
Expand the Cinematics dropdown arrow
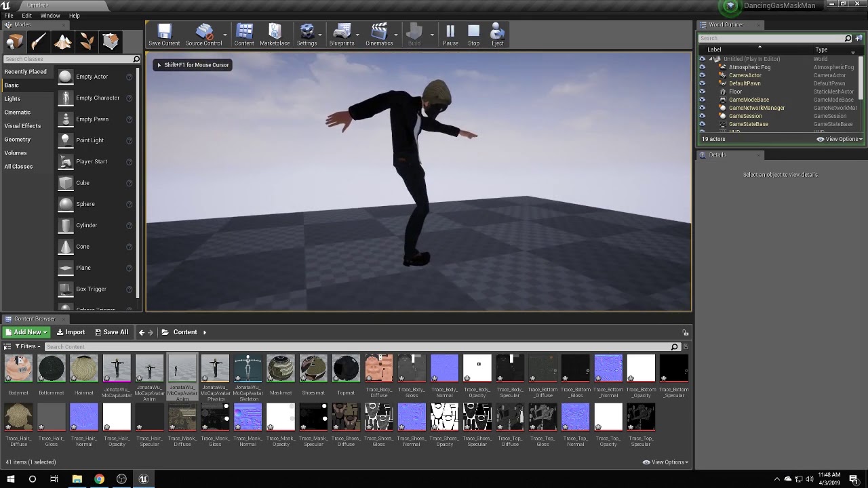tap(395, 33)
